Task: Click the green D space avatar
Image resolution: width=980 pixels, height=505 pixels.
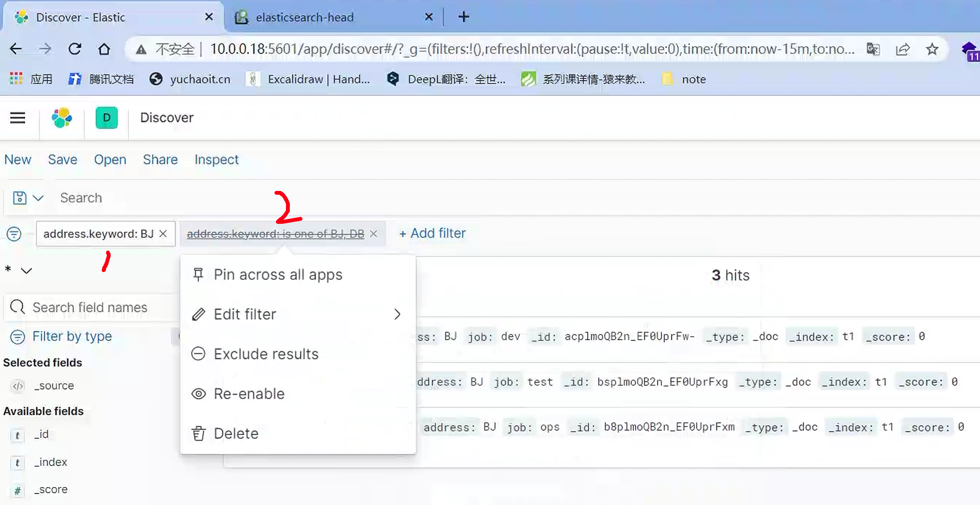Action: pos(106,118)
